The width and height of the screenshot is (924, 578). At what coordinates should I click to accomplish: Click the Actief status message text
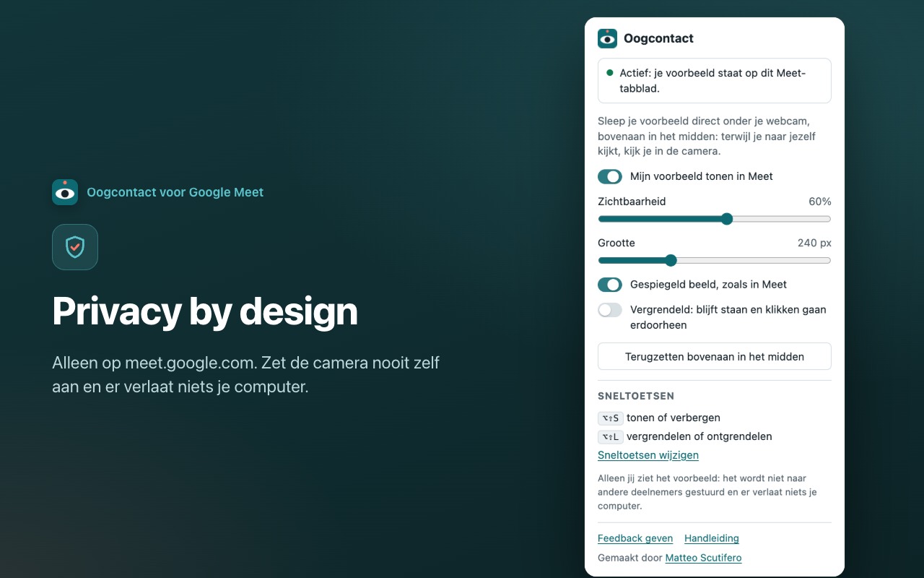point(712,81)
